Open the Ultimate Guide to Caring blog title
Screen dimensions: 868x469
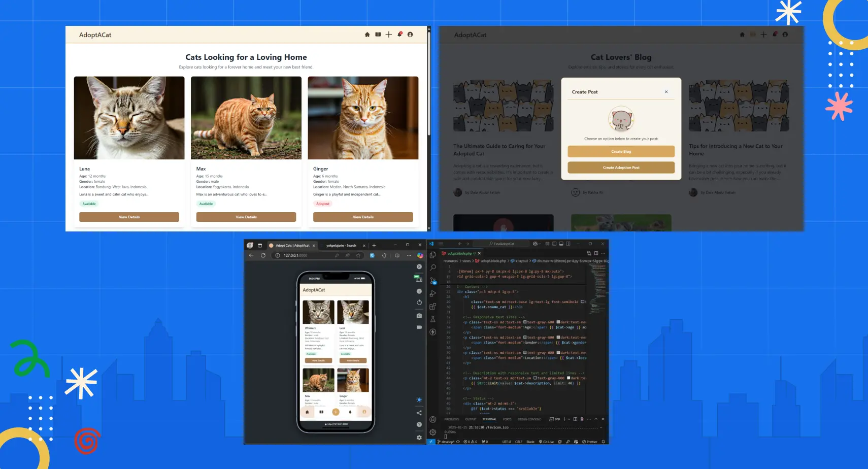point(499,150)
